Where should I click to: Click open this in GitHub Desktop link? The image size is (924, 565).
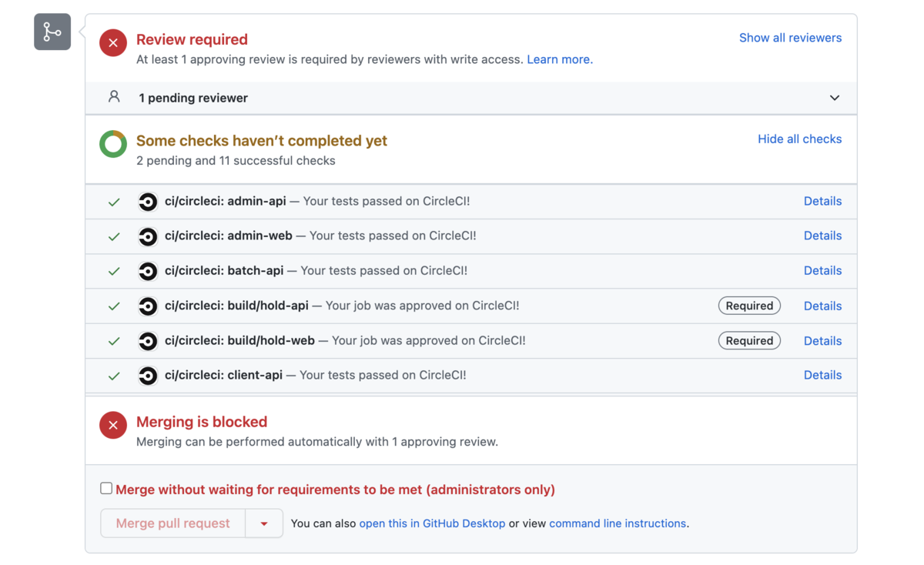tap(432, 523)
